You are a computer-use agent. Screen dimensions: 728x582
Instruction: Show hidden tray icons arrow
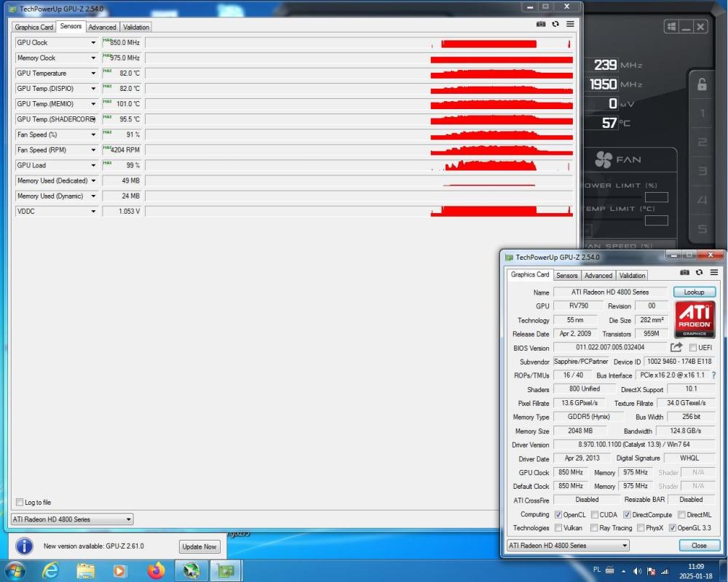pyautogui.click(x=624, y=571)
